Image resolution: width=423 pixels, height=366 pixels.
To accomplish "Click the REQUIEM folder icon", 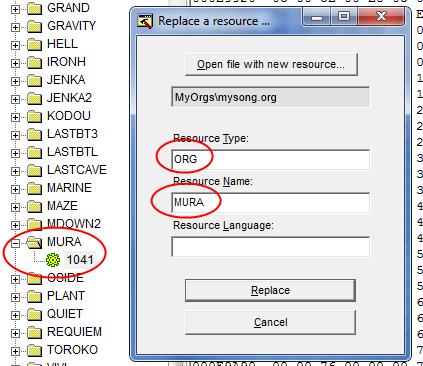I will pos(34,333).
